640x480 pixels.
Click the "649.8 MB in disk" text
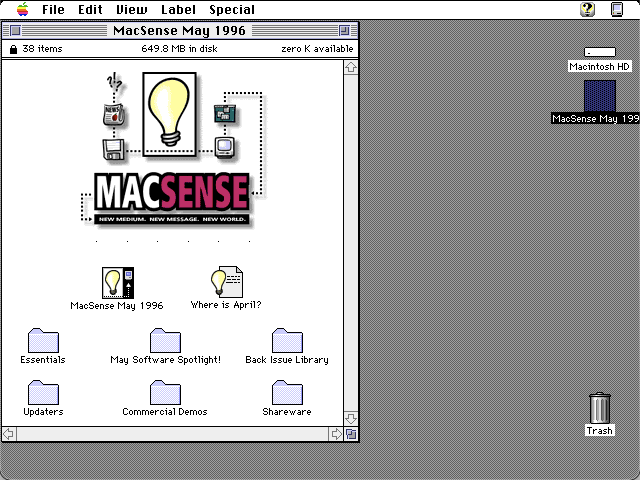tap(179, 49)
